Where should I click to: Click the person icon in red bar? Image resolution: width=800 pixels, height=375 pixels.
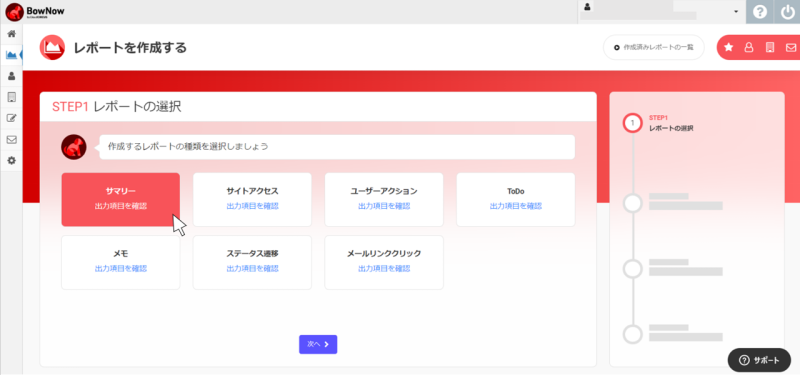coord(749,47)
